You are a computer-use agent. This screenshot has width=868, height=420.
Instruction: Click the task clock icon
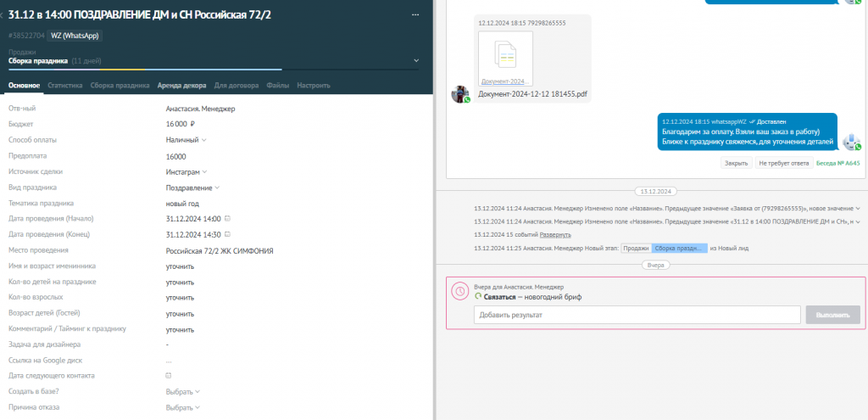click(x=460, y=291)
